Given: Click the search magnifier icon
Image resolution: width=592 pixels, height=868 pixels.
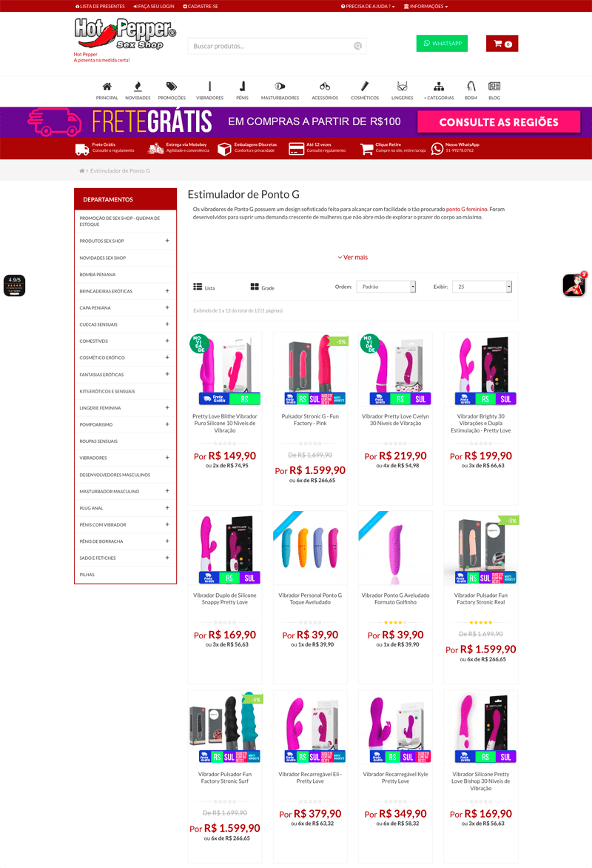Looking at the screenshot, I should click(358, 46).
